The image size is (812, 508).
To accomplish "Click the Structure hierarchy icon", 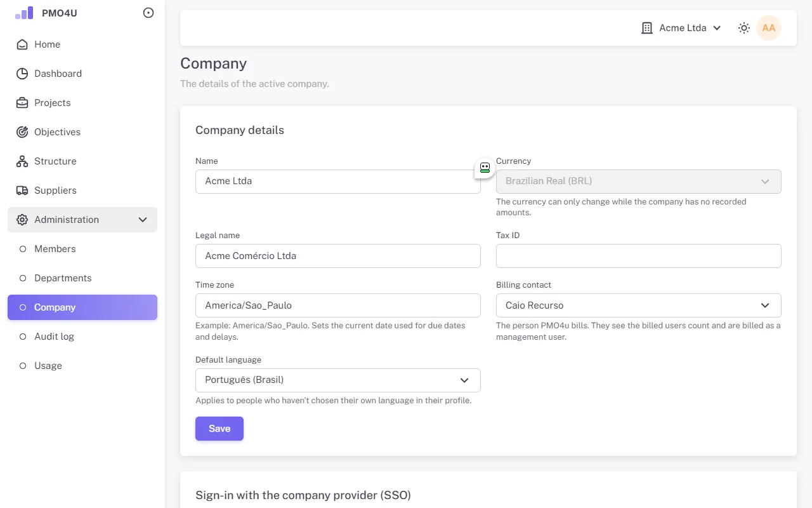I will click(x=22, y=161).
